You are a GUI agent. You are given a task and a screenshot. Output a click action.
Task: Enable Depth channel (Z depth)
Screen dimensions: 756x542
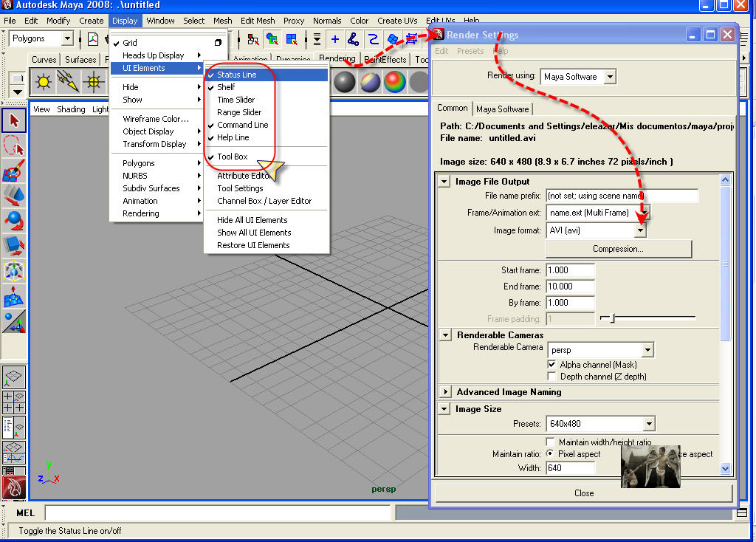tap(551, 376)
